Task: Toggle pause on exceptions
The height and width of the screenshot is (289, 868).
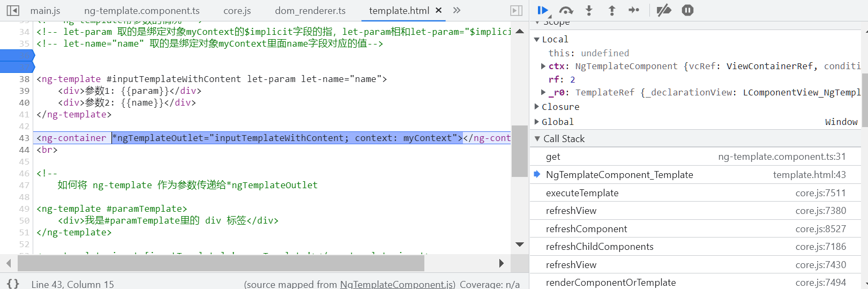Action: 687,10
